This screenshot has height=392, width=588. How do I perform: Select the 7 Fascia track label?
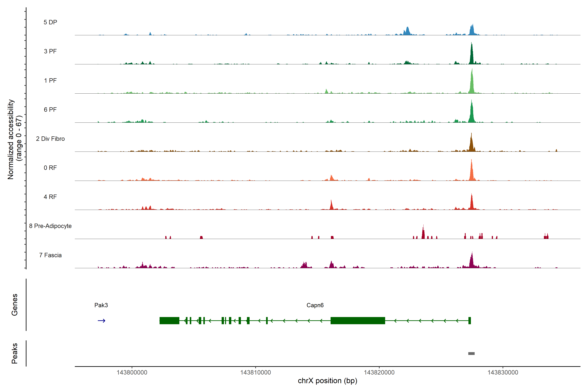pyautogui.click(x=50, y=255)
